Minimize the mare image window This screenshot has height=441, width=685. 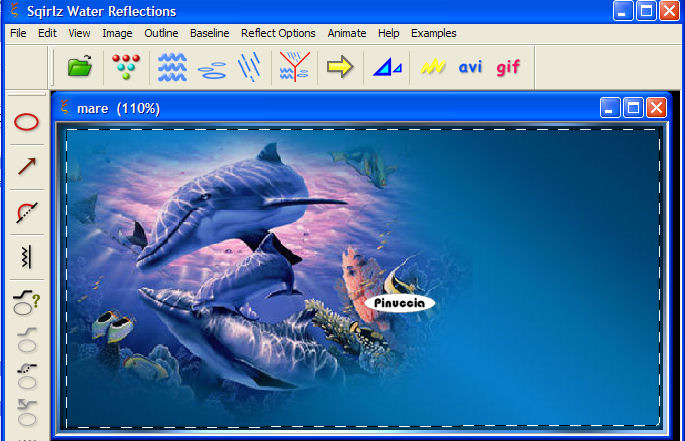coord(610,108)
